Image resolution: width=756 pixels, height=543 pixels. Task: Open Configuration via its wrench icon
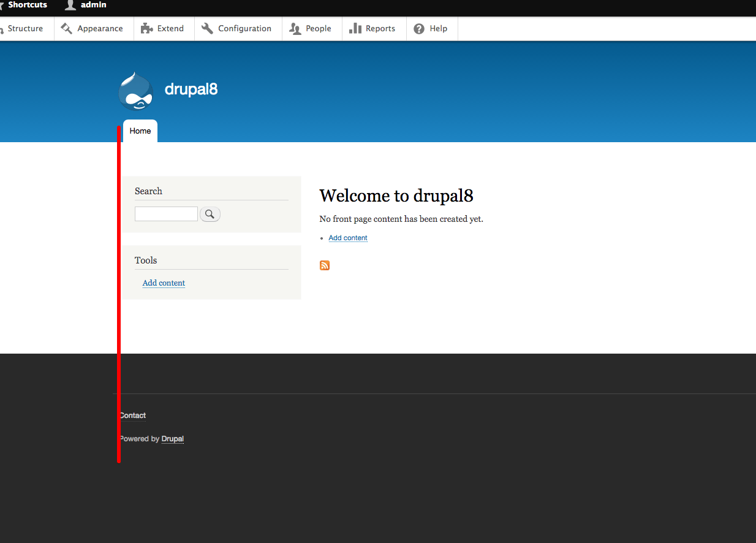(x=206, y=28)
